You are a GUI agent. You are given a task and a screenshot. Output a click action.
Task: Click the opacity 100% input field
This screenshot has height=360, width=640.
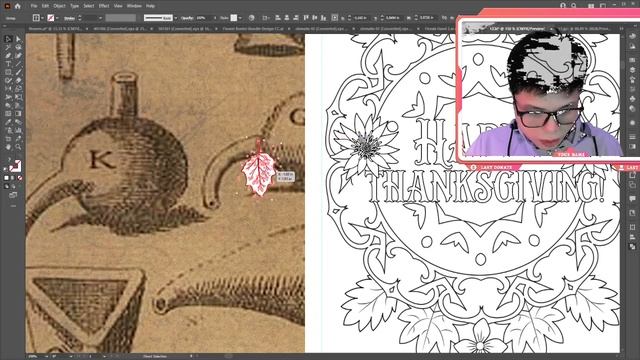204,18
